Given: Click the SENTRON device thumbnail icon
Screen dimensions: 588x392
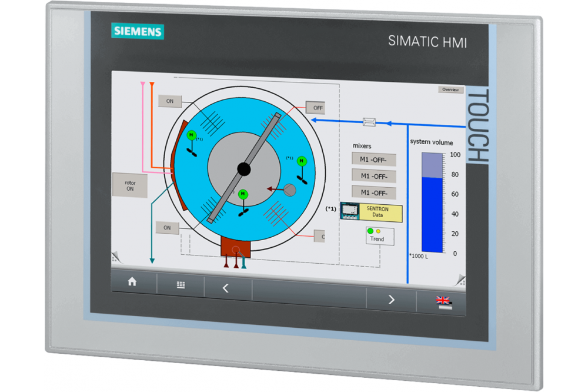Looking at the screenshot, I should 350,212.
